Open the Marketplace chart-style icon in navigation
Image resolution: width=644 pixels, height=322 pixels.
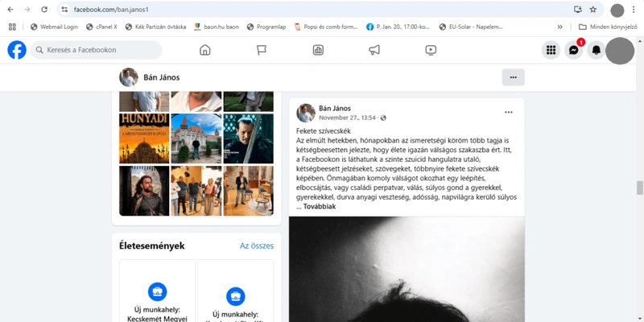tap(318, 50)
